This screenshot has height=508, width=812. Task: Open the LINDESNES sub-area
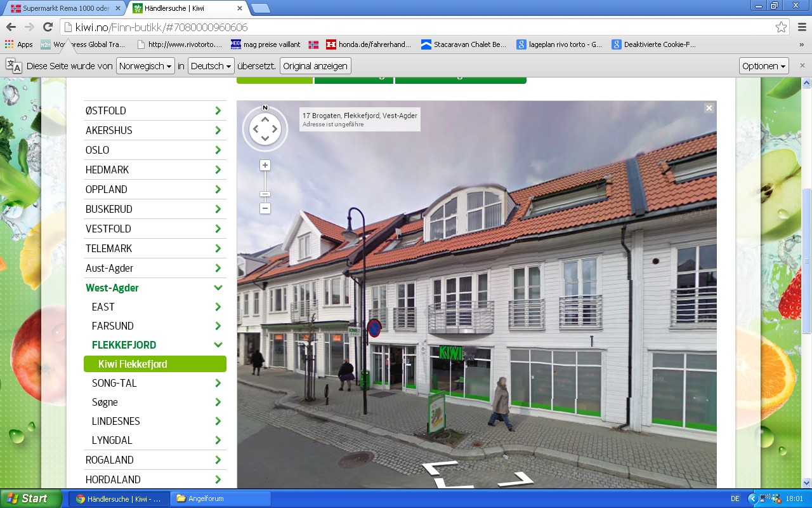(x=155, y=421)
